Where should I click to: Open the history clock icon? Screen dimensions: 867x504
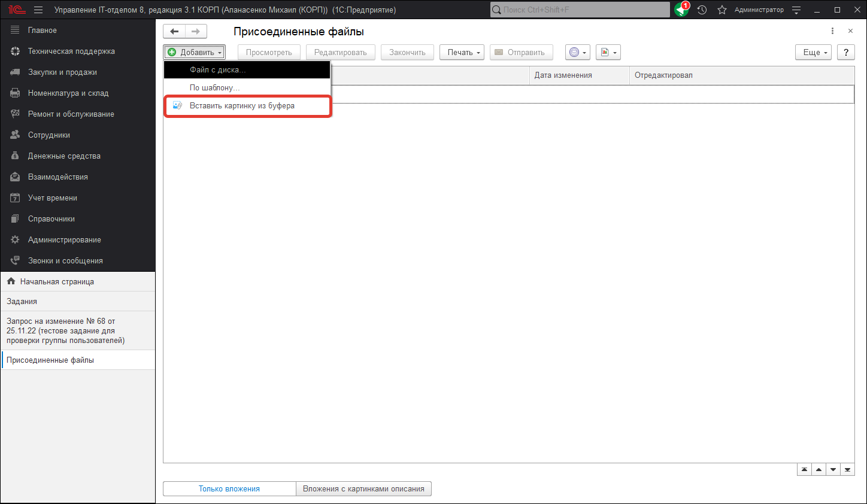pos(702,10)
